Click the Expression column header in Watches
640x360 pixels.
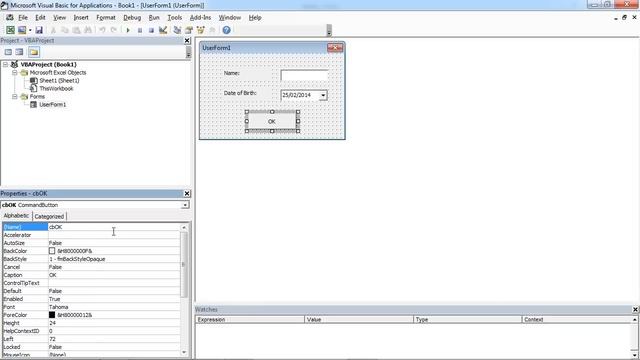(250, 320)
